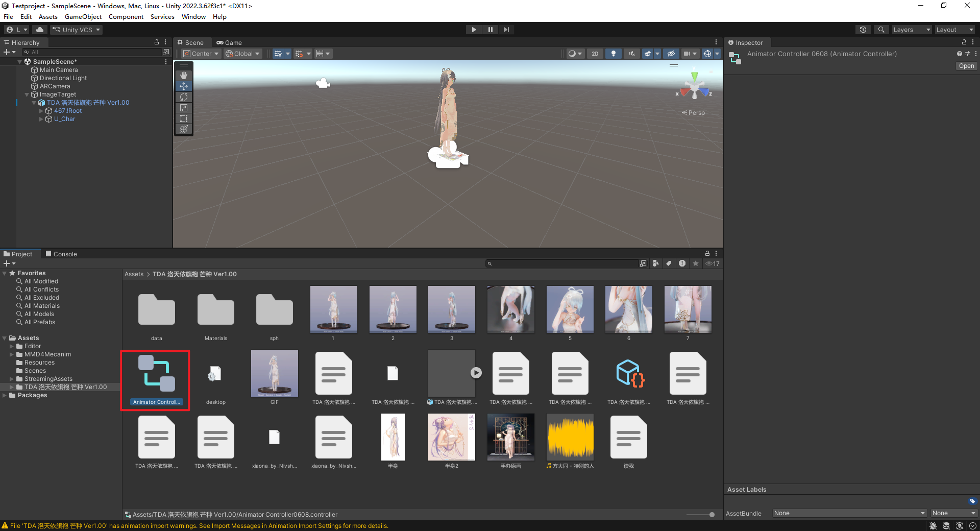Open the GameObject menu
Viewport: 980px width, 531px height.
pos(83,17)
